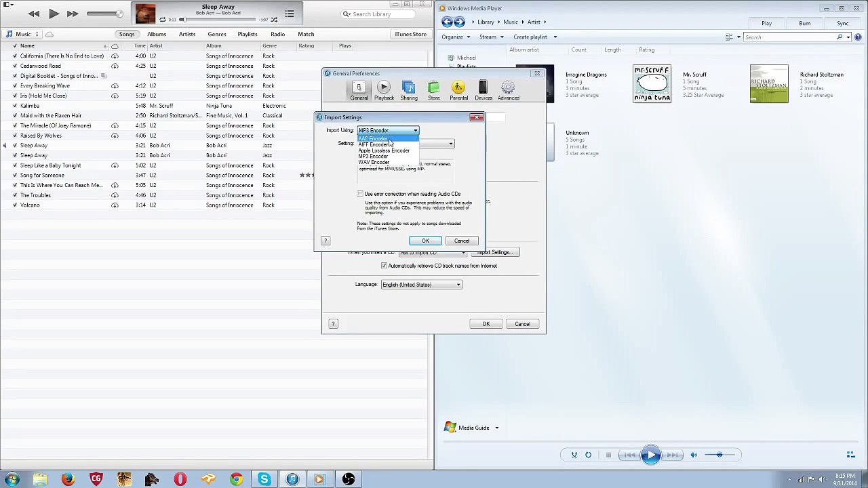The image size is (868, 488).
Task: Select the General preferences tab
Action: click(x=359, y=90)
